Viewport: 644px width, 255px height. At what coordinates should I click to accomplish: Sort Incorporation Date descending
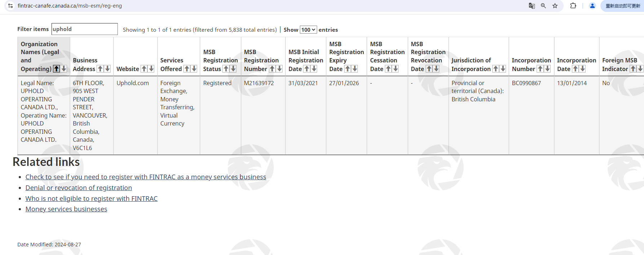click(583, 69)
